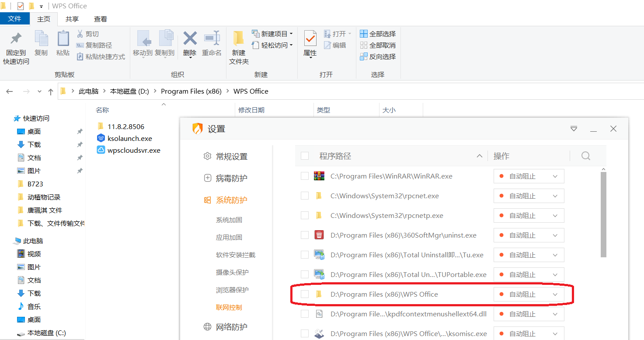Choose Copy path (复制路径)
644x340 pixels.
[94, 45]
